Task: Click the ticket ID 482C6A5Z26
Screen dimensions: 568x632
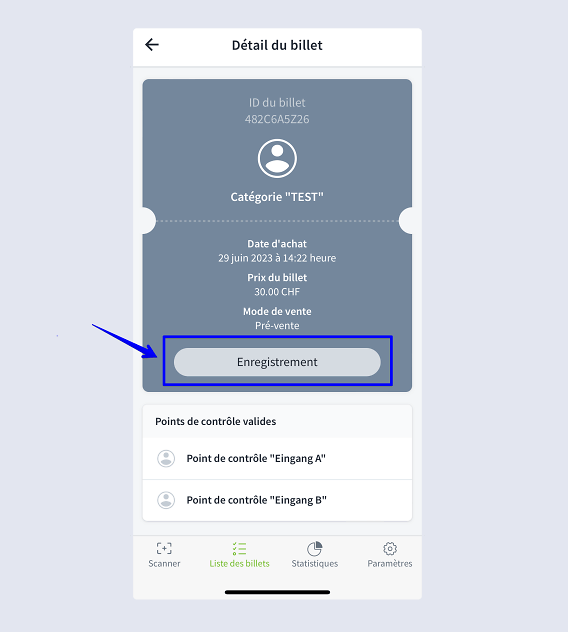Action: [277, 119]
